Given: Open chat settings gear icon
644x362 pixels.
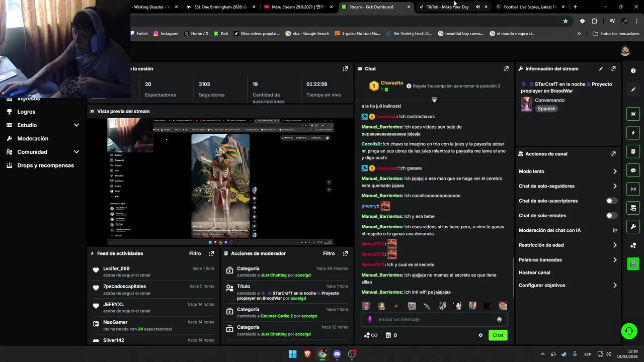Looking at the screenshot, I should [480, 335].
